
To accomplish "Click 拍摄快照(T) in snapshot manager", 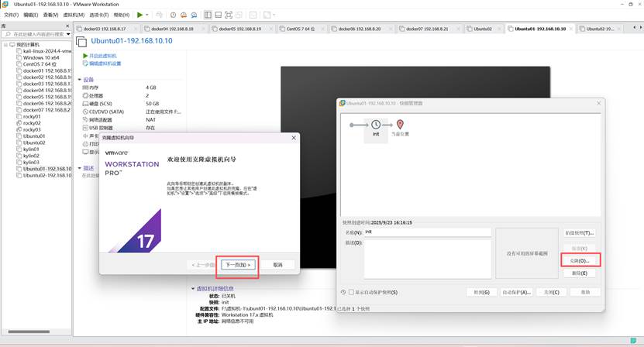I will click(580, 233).
